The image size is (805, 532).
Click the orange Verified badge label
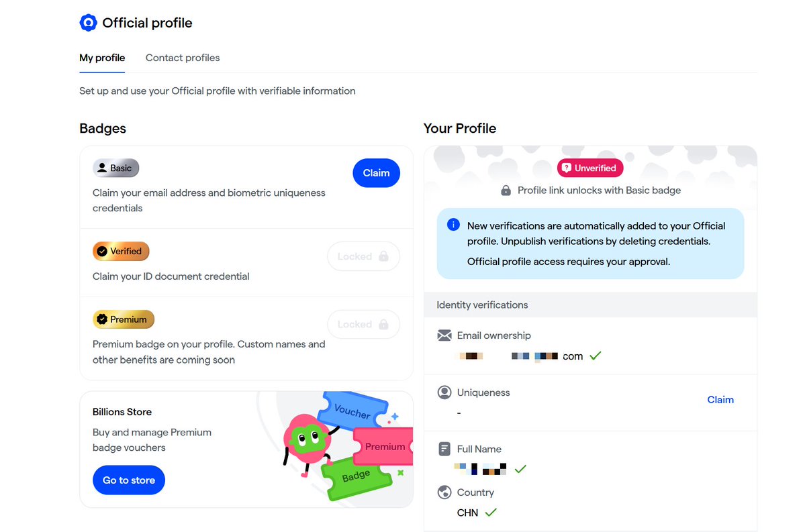click(x=121, y=252)
